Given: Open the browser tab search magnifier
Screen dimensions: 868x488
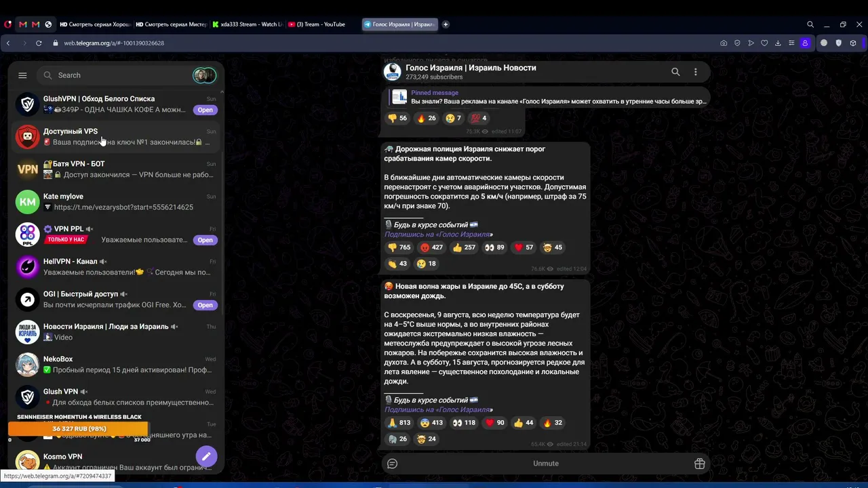Looking at the screenshot, I should [x=810, y=24].
